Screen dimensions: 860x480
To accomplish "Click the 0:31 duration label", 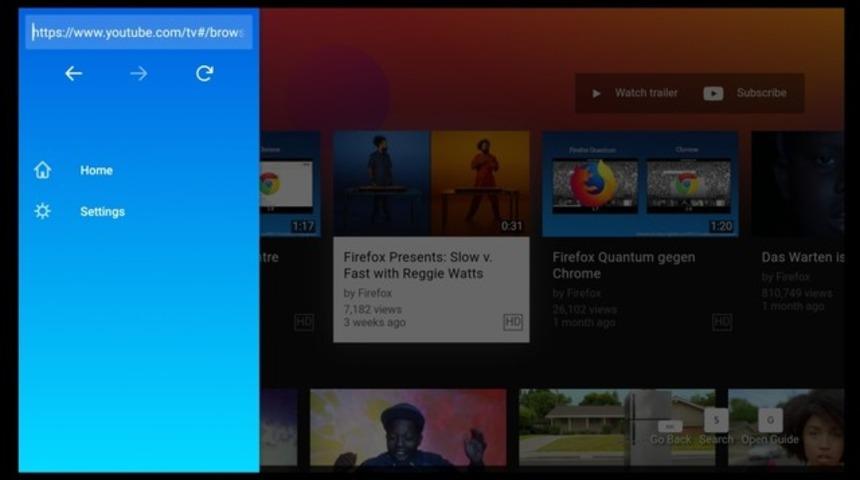I will pyautogui.click(x=511, y=226).
